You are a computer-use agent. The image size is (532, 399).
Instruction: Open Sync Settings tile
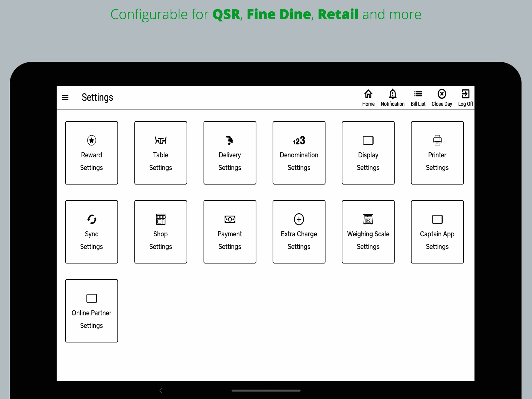click(x=92, y=232)
